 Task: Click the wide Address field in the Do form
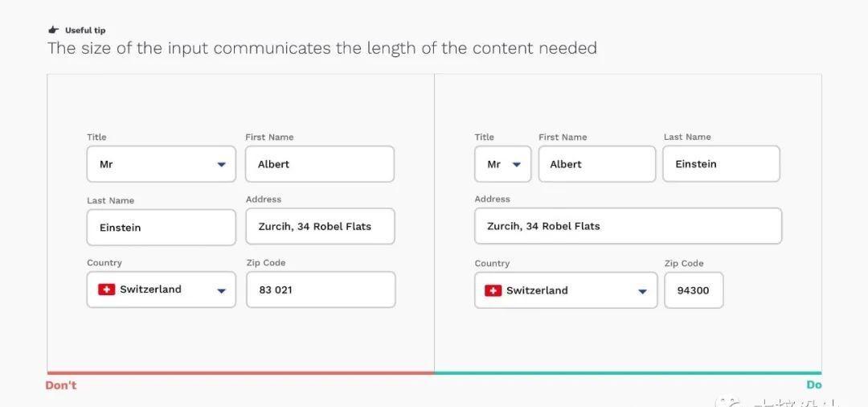point(628,226)
